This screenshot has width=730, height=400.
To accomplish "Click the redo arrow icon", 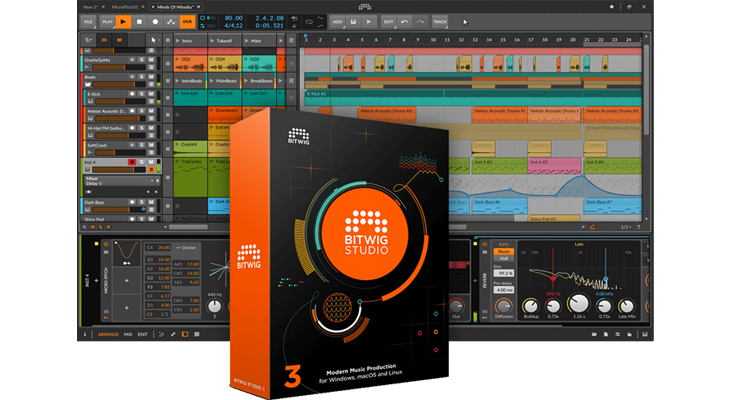I will [420, 21].
